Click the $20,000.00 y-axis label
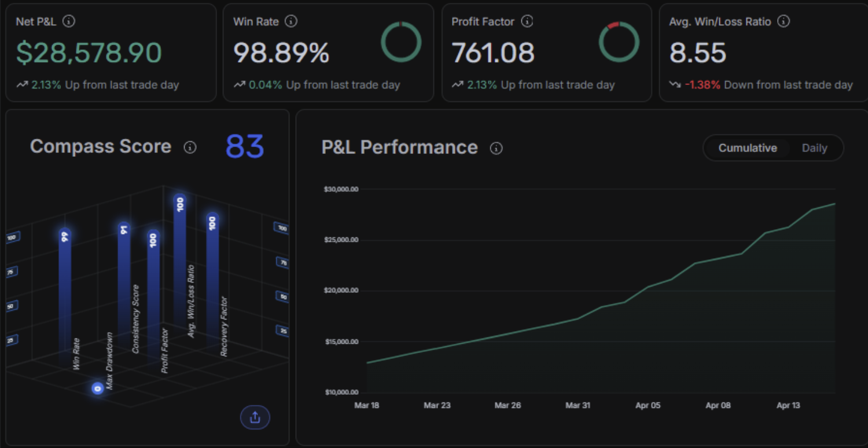Screen dimensions: 868x448 coord(342,291)
